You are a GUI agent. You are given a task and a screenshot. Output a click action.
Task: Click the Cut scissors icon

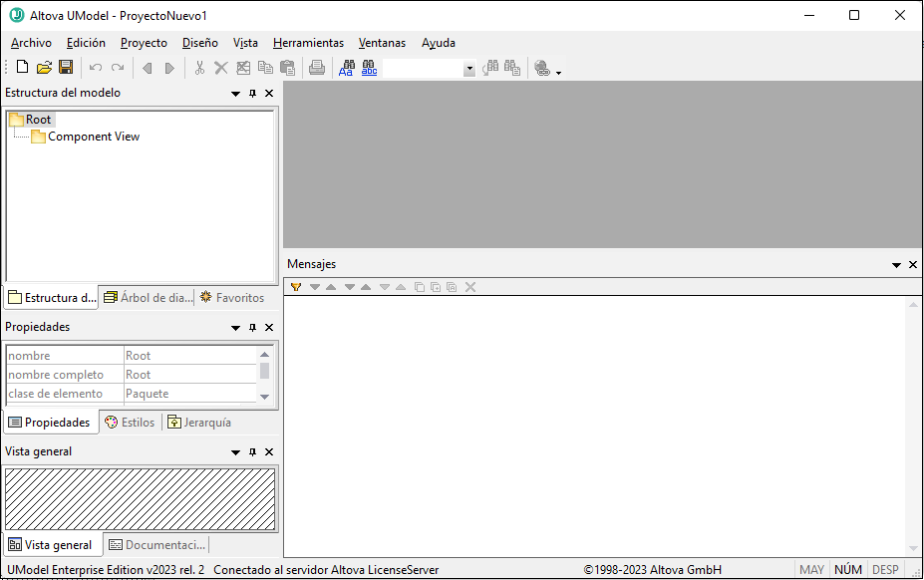click(199, 68)
